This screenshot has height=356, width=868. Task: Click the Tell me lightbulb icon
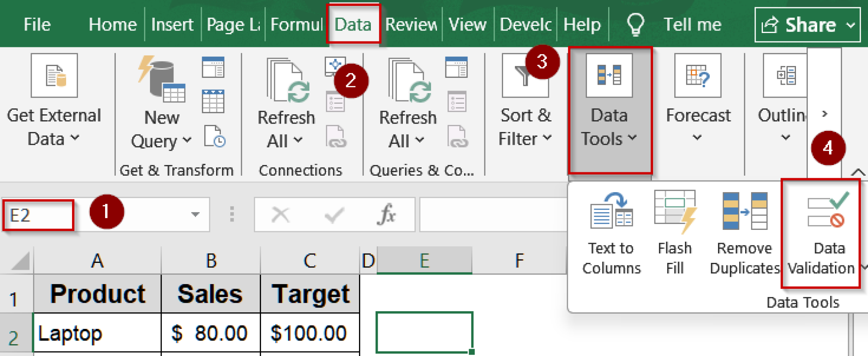[x=635, y=25]
